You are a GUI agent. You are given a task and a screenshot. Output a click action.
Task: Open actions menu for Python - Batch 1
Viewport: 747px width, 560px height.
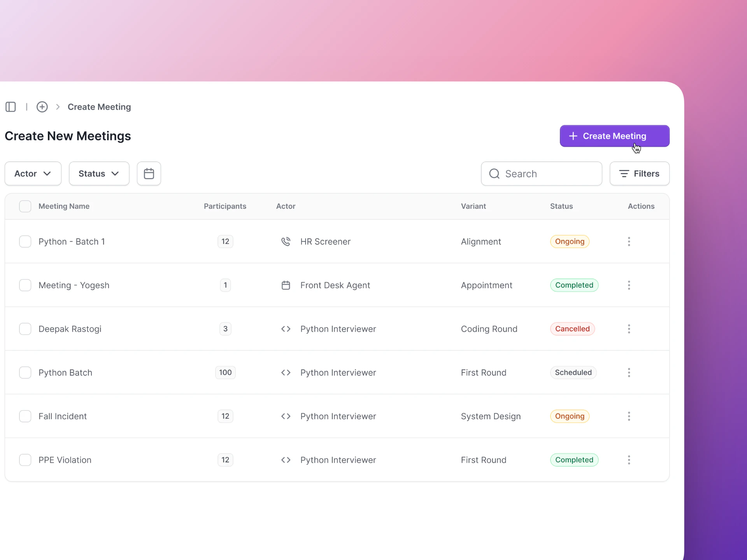(x=629, y=241)
